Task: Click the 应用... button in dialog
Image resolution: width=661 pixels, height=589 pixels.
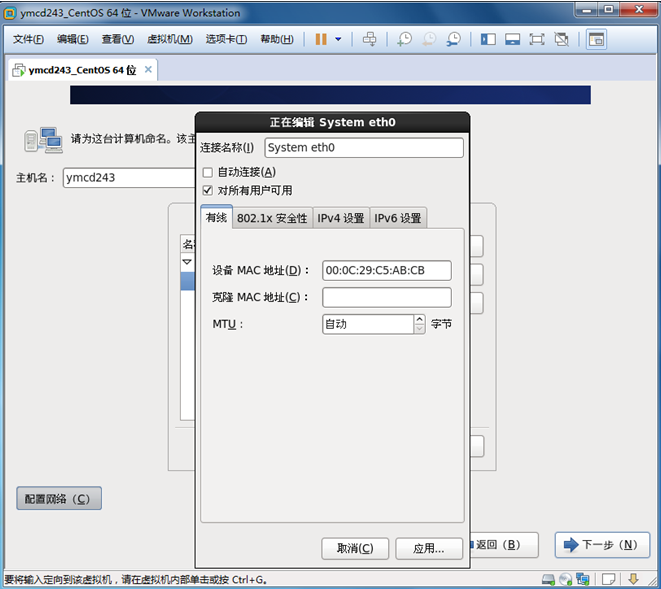Action: [429, 549]
